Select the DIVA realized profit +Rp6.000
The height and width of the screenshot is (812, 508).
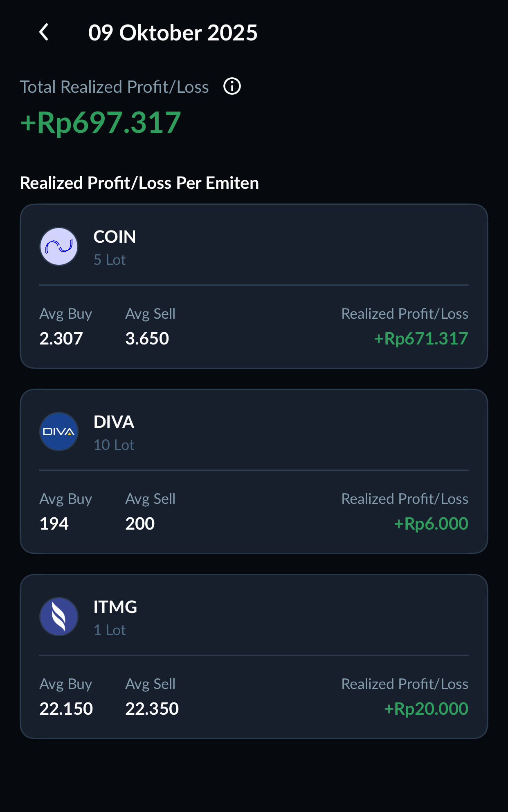pyautogui.click(x=431, y=524)
